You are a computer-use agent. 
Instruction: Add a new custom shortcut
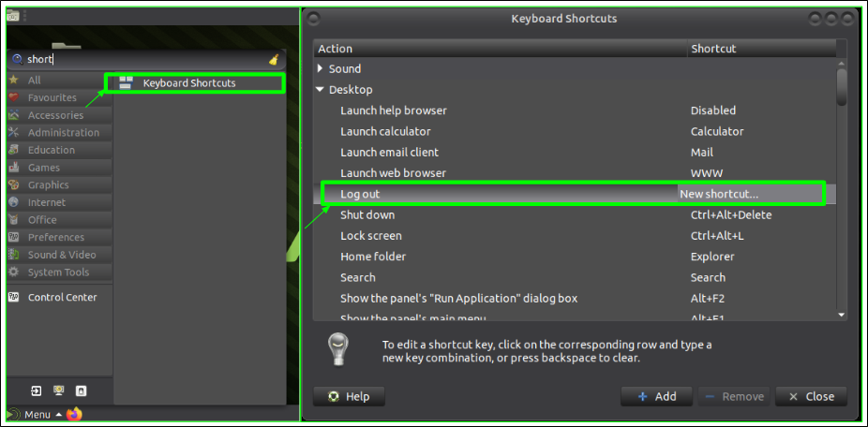656,397
